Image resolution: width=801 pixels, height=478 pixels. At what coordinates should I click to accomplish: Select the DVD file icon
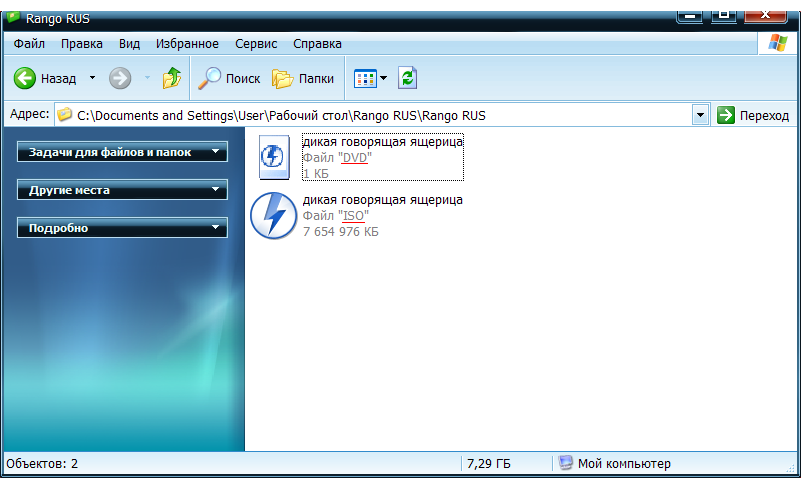pyautogui.click(x=274, y=157)
